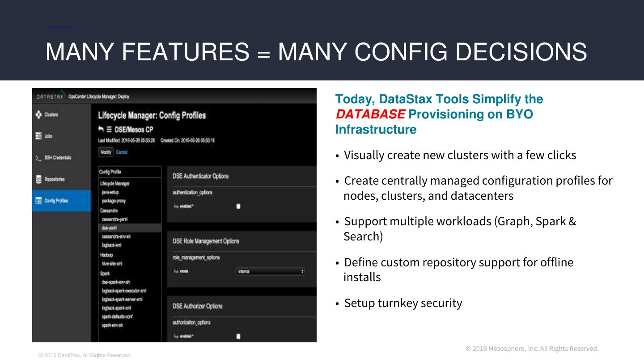Click the Config Profile tree header
Viewport: 644px width, 362px height.
(x=110, y=172)
